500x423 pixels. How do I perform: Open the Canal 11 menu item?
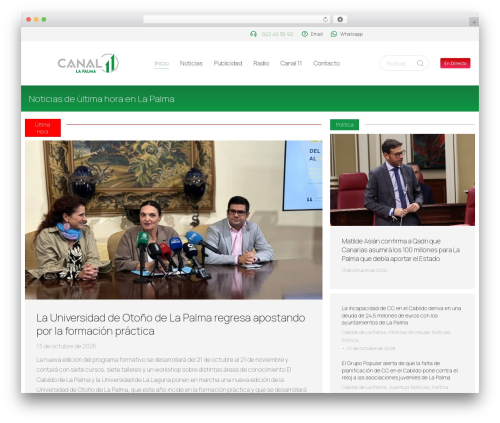[x=291, y=63]
